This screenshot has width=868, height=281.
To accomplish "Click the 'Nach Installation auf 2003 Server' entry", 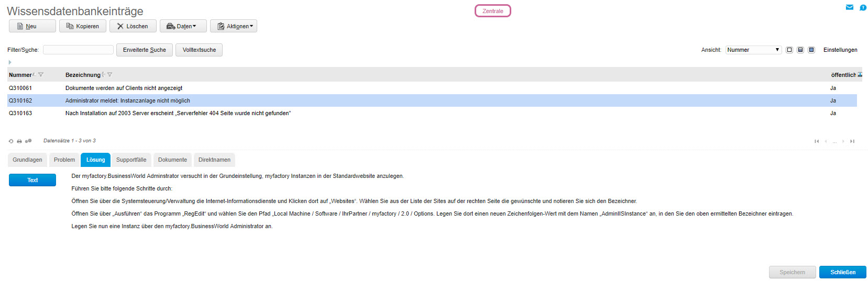I will point(178,113).
